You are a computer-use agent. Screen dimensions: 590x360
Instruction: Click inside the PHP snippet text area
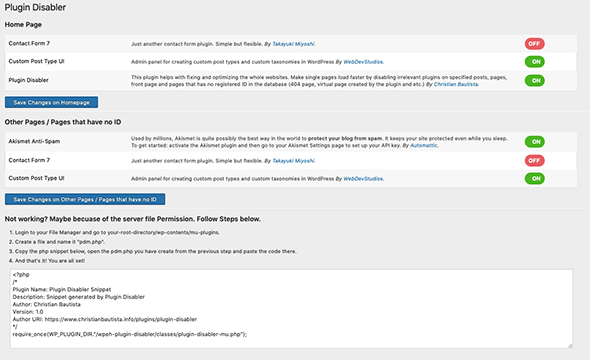pyautogui.click(x=291, y=308)
